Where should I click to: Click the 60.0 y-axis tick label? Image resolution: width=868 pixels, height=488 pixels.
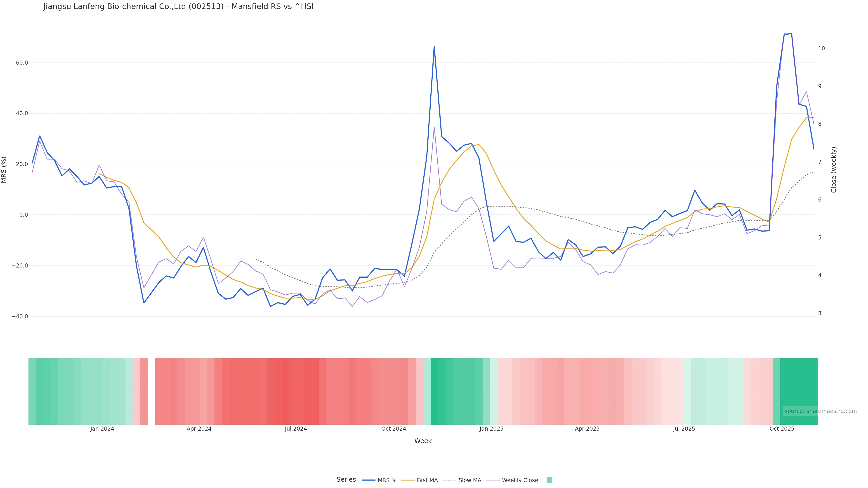click(22, 63)
